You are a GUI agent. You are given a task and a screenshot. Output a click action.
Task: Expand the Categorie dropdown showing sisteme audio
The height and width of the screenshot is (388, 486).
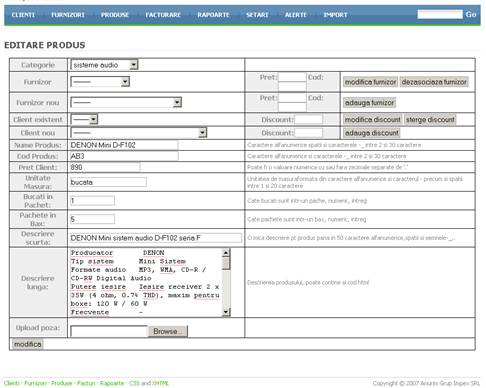(x=104, y=65)
